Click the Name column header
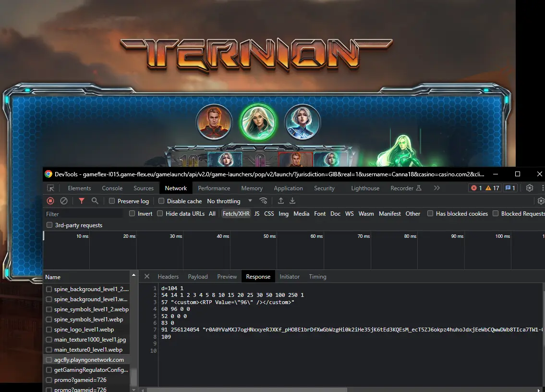Viewport: 545px width, 392px height. pos(87,277)
